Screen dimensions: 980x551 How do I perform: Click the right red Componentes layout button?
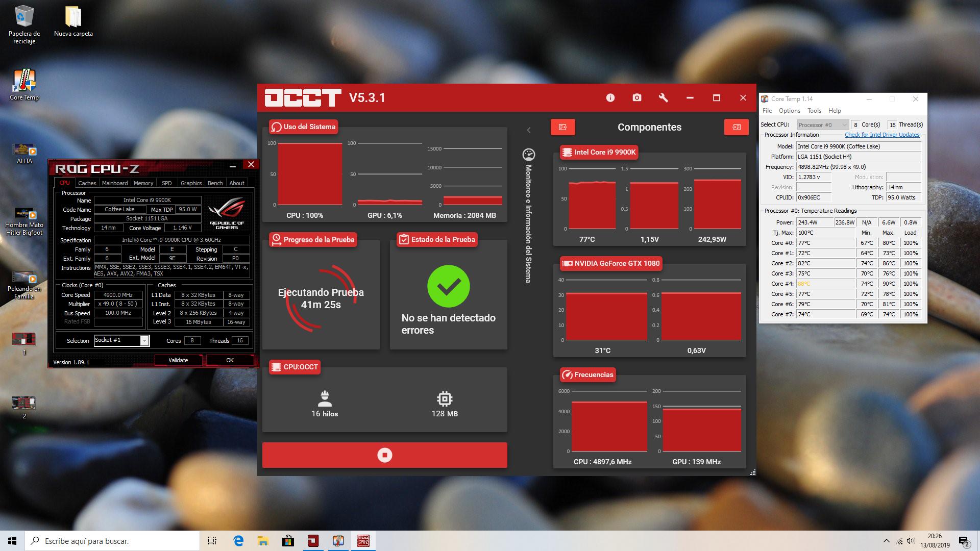tap(736, 127)
